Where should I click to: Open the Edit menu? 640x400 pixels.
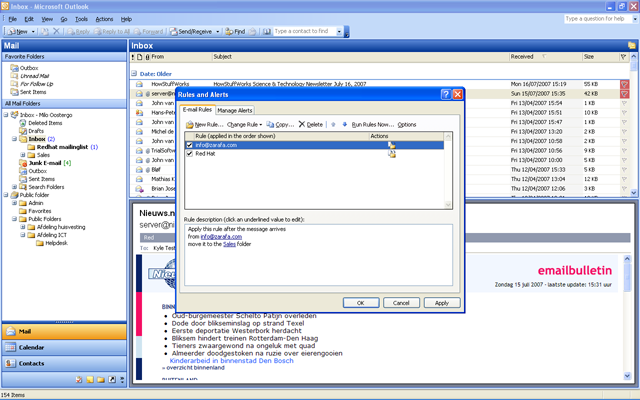click(x=29, y=19)
